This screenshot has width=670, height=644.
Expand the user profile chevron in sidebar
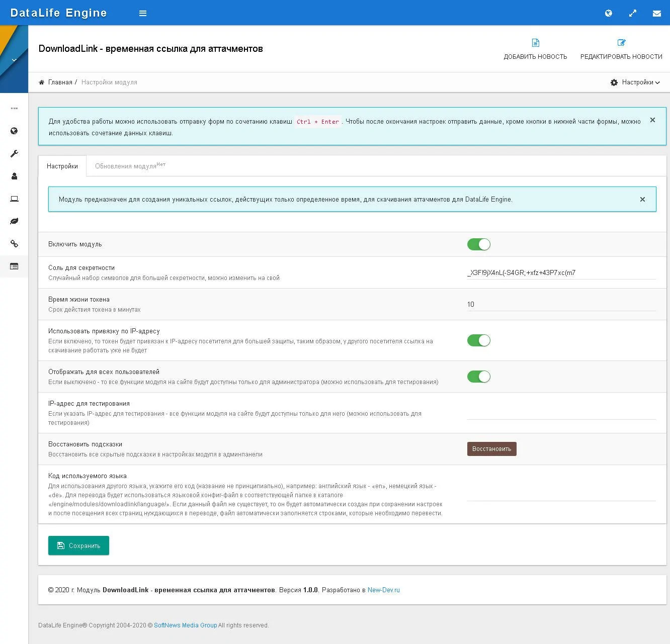(x=14, y=60)
